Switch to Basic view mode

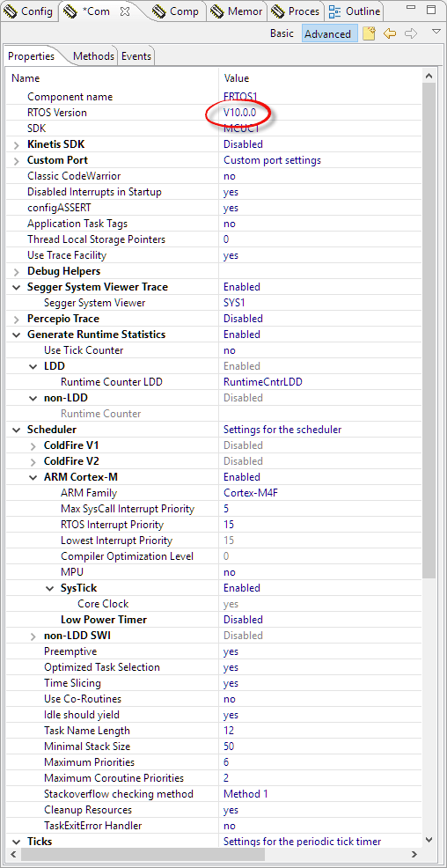tap(282, 33)
